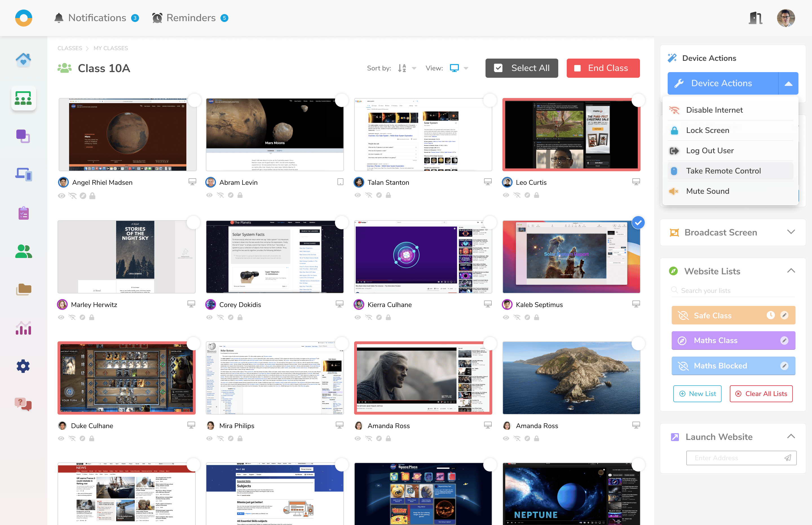The height and width of the screenshot is (525, 812).
Task: Open the Groups people icon in sidebar
Action: coord(23,252)
